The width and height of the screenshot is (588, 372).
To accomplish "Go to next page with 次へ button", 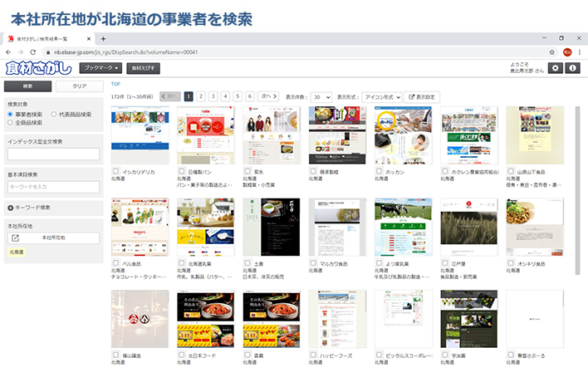I will point(268,97).
